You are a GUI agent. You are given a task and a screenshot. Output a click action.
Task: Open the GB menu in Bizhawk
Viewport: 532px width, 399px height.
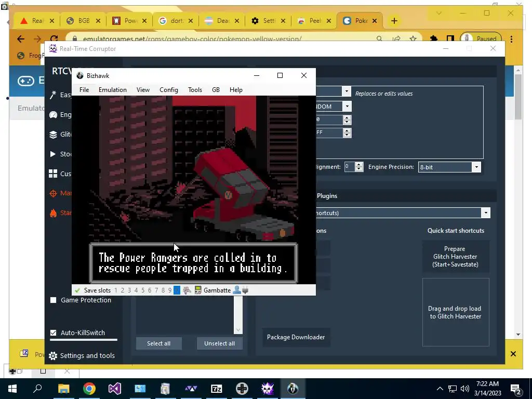pos(216,90)
